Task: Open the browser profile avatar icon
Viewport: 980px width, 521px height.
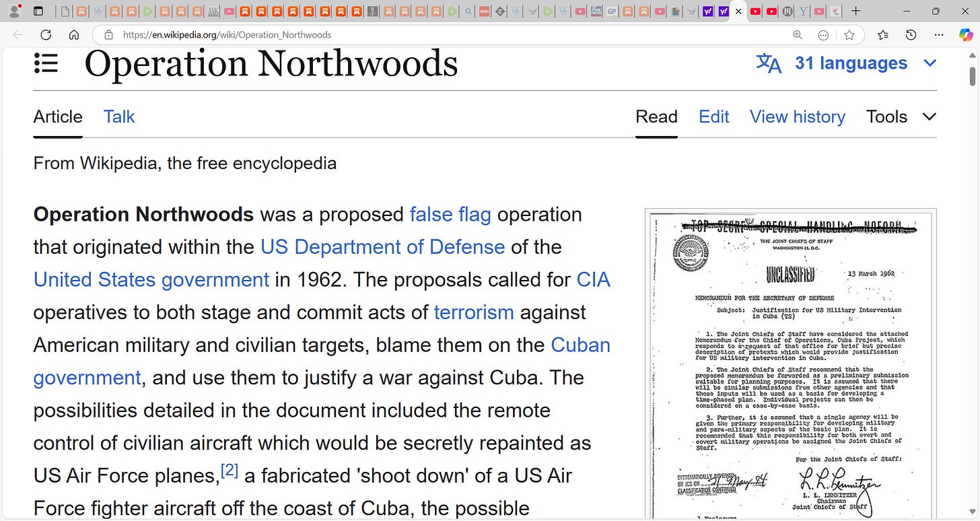Action: pos(14,11)
